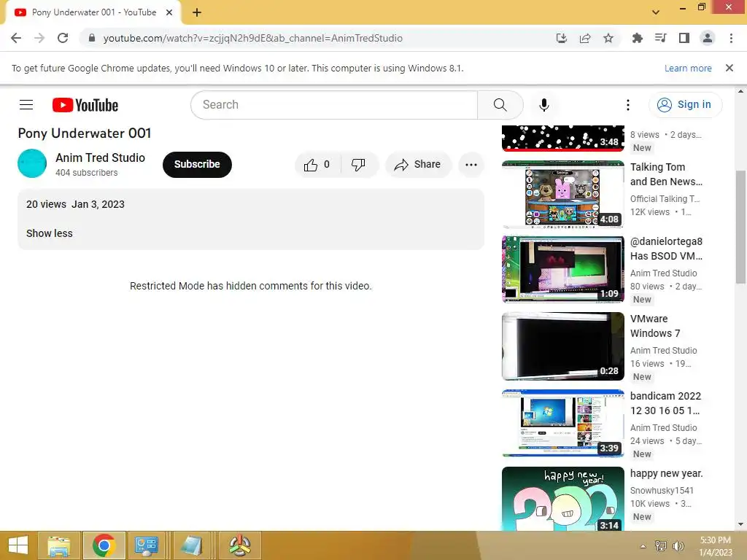Image resolution: width=747 pixels, height=560 pixels.
Task: Open more actions ellipsis under video
Action: click(471, 165)
